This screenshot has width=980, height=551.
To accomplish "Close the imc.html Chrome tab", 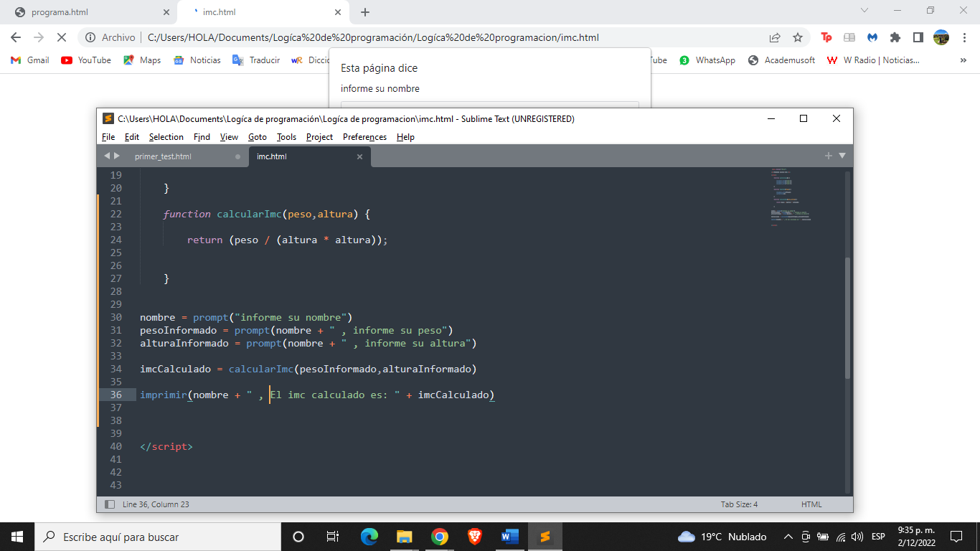I will [x=338, y=12].
